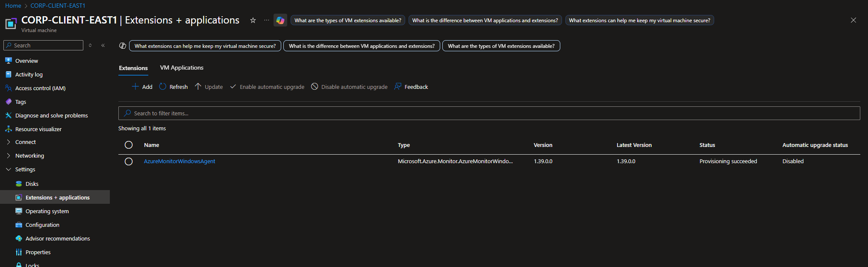This screenshot has width=868, height=267.
Task: Sort table by Status column
Action: (707, 145)
